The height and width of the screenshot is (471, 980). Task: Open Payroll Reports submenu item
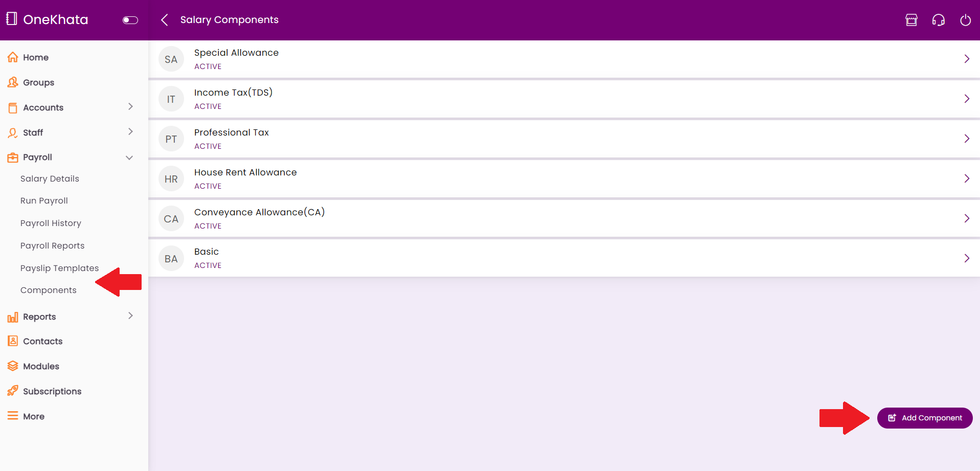click(52, 245)
